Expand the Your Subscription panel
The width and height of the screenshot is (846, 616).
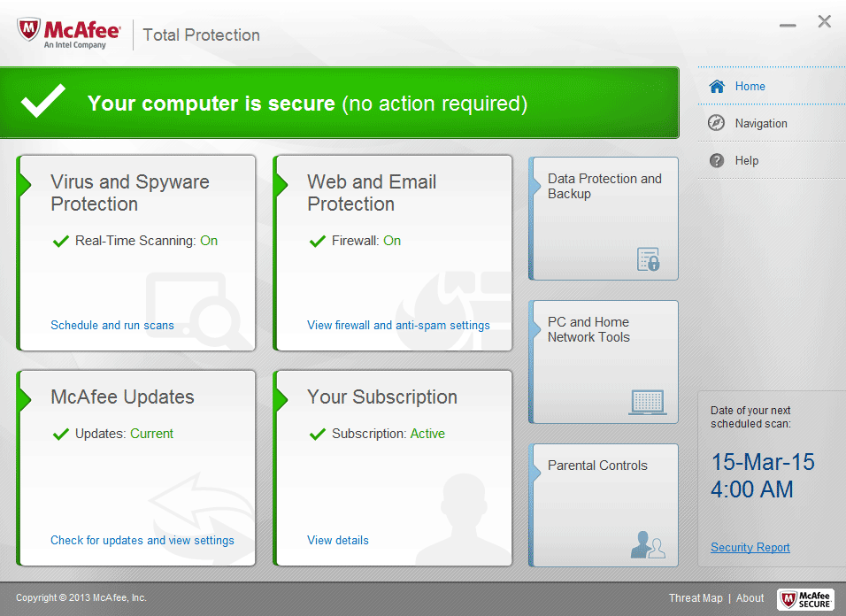pyautogui.click(x=381, y=397)
